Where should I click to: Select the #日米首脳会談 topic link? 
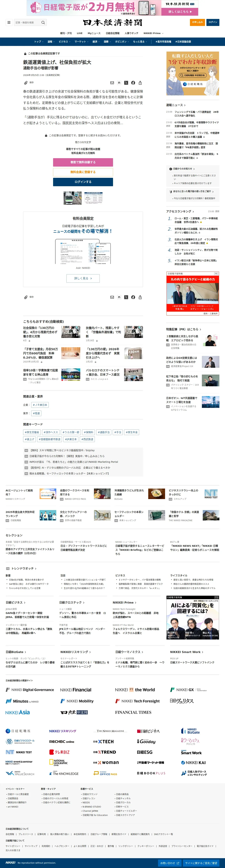[x=183, y=42]
